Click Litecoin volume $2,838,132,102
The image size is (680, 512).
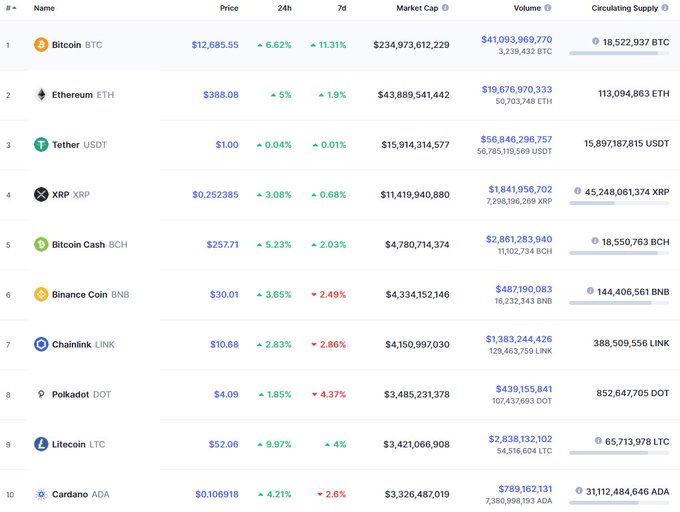520,439
